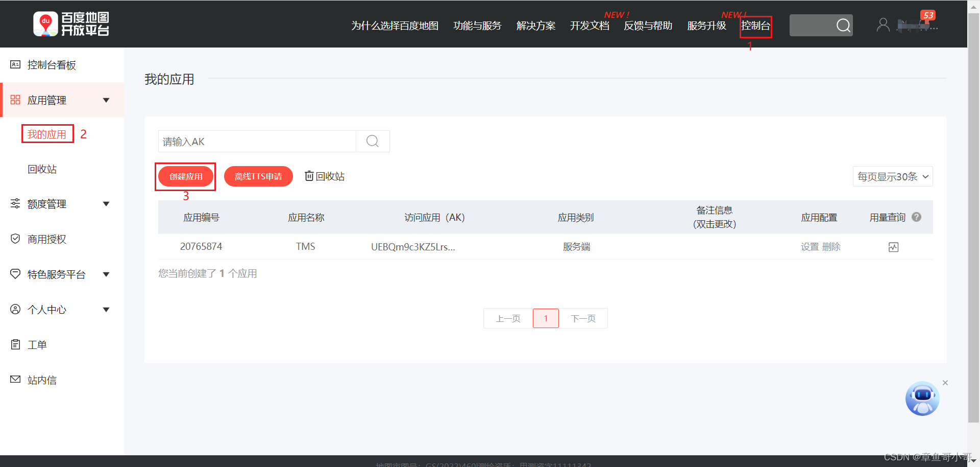The image size is (980, 467).
Task: Click the 访问应用 (AK) column header
Action: (x=434, y=217)
